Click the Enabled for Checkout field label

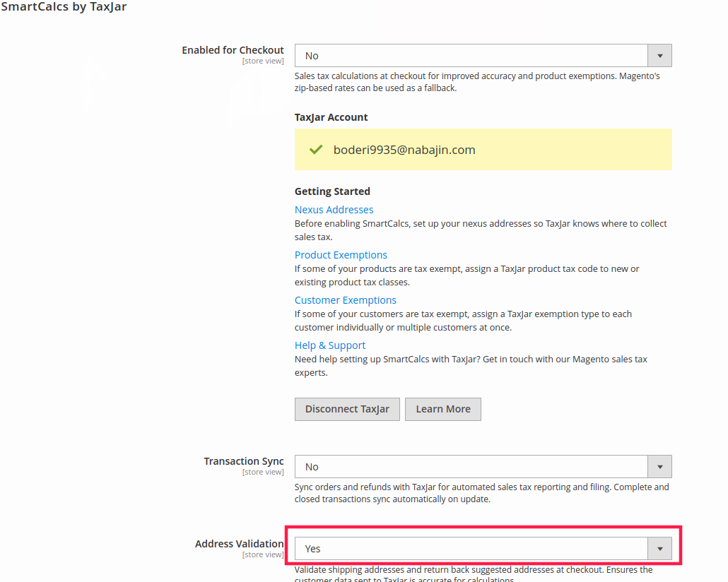[x=233, y=50]
